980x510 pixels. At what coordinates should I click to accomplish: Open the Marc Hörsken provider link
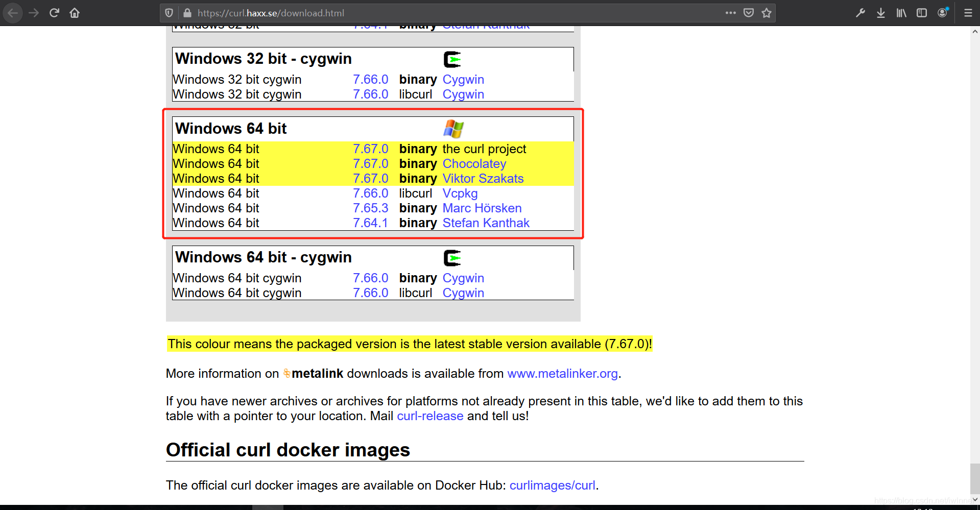482,208
